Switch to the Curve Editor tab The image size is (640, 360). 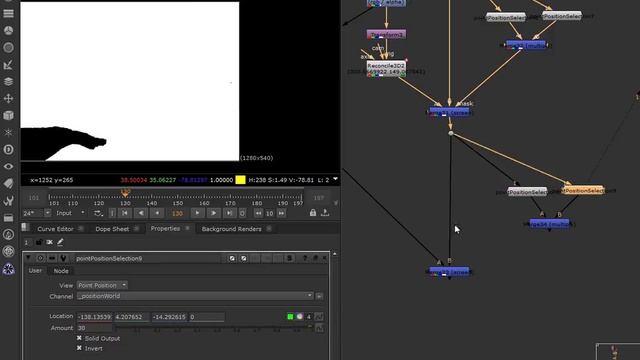55,229
